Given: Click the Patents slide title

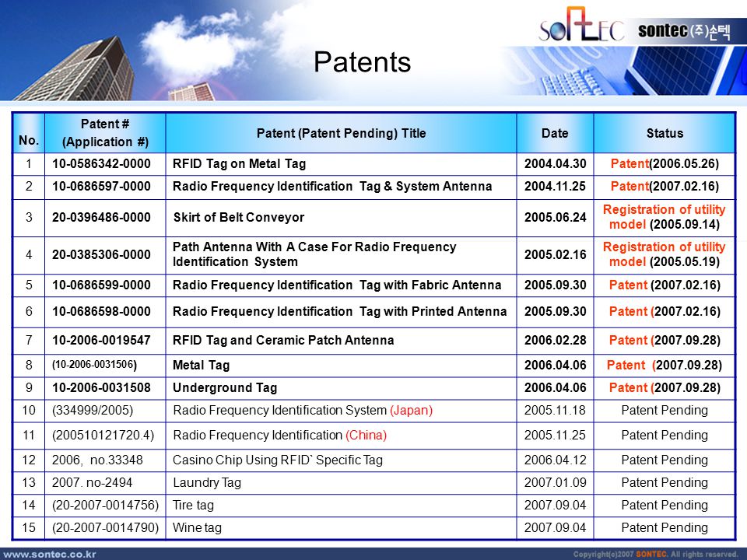Looking at the screenshot, I should [x=362, y=62].
